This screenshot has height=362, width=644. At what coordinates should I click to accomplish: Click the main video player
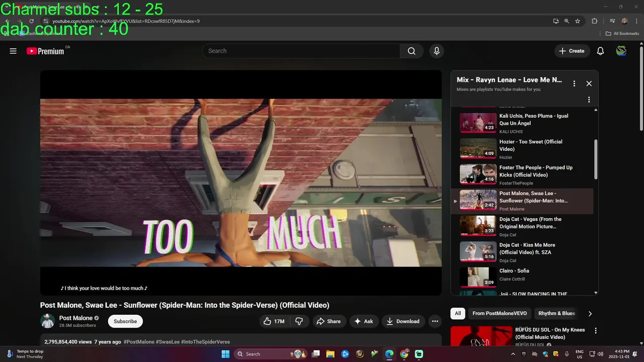[241, 183]
